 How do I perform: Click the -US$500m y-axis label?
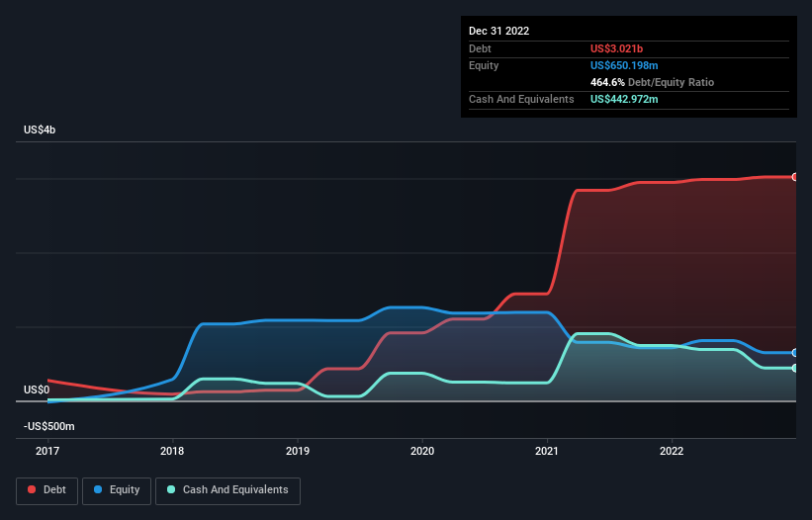49,426
